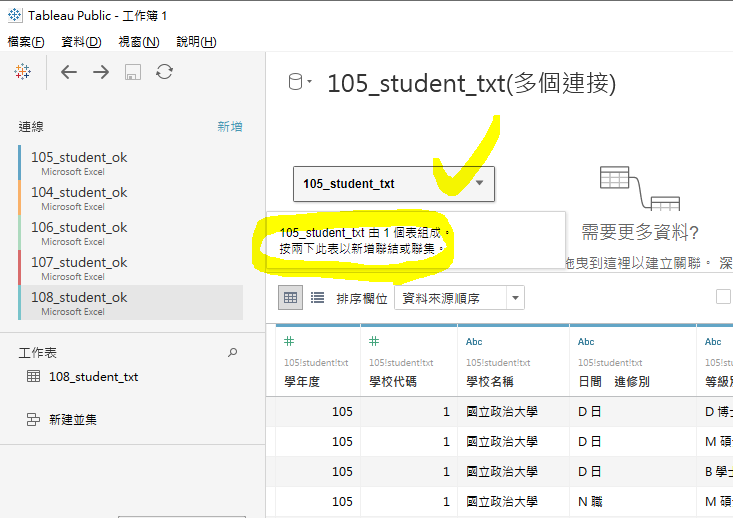Toggle the checkbox right of sort dropdown

click(x=724, y=297)
